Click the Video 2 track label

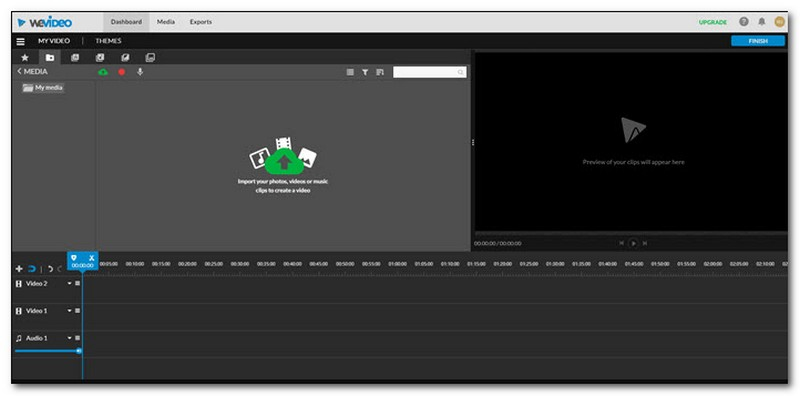[37, 284]
